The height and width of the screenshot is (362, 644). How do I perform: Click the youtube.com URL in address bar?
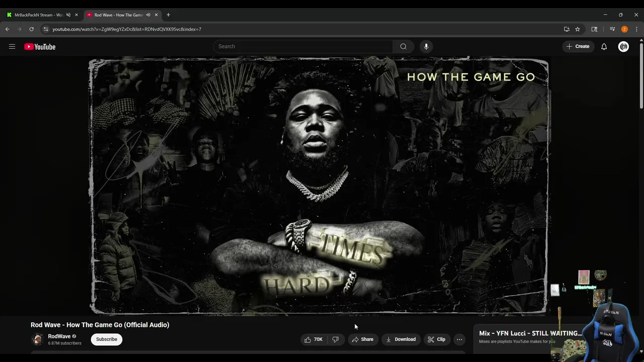(127, 29)
